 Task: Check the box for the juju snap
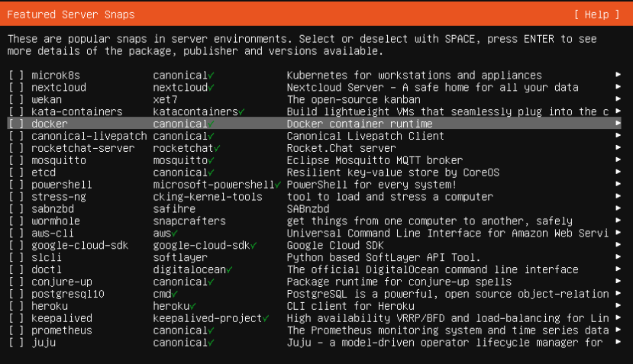16,343
